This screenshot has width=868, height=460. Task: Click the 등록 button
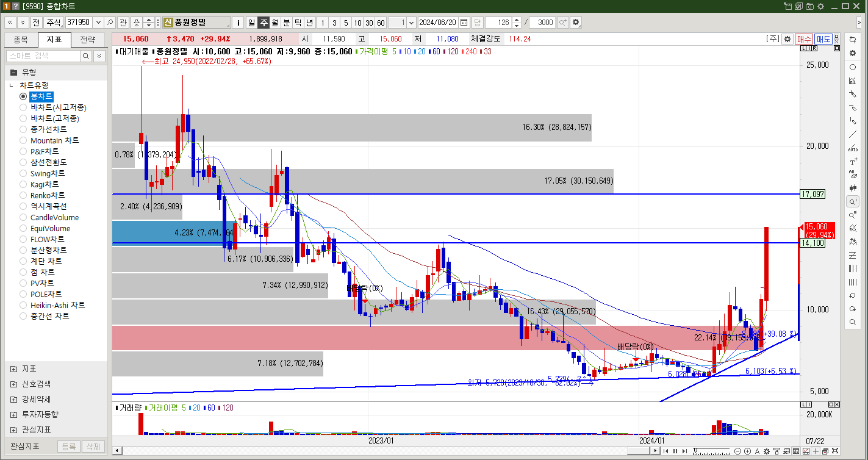tap(68, 447)
